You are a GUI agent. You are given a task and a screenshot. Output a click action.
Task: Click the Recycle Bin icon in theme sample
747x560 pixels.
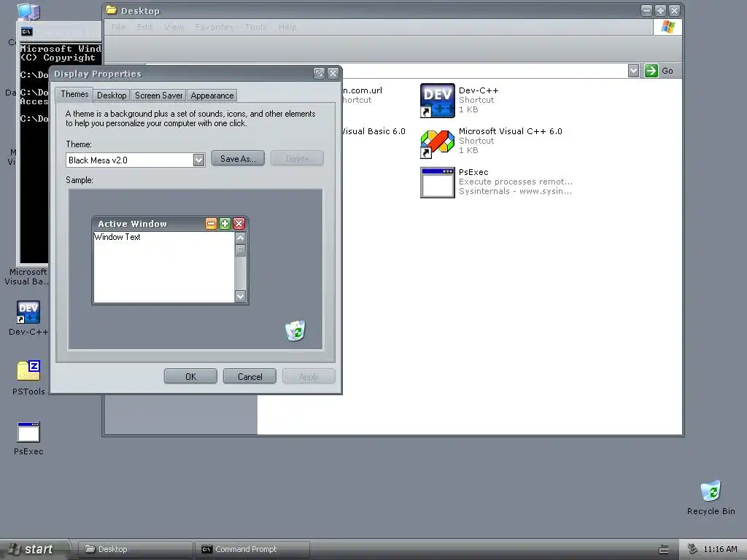tap(295, 330)
